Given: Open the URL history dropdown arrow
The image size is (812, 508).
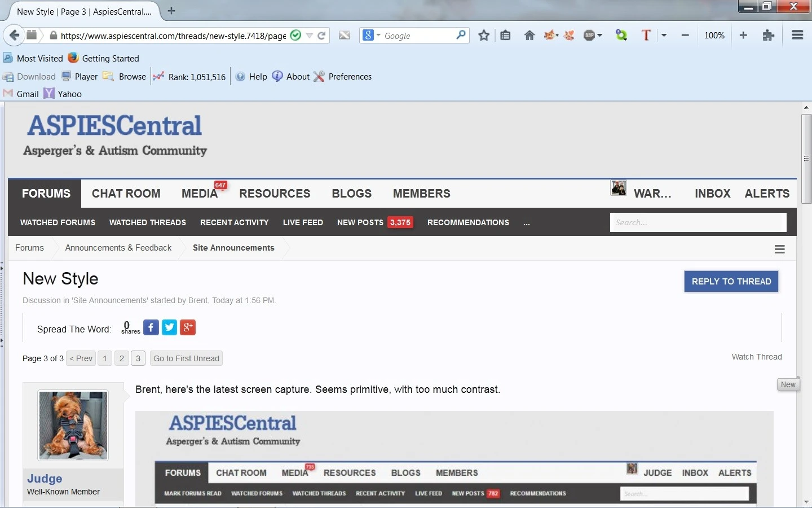Looking at the screenshot, I should 310,36.
